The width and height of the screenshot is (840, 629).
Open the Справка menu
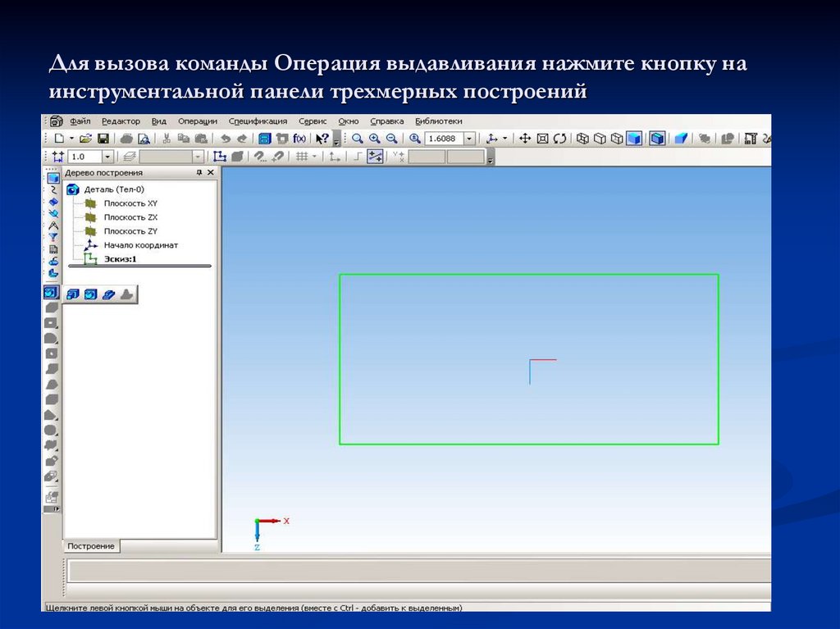[x=387, y=121]
